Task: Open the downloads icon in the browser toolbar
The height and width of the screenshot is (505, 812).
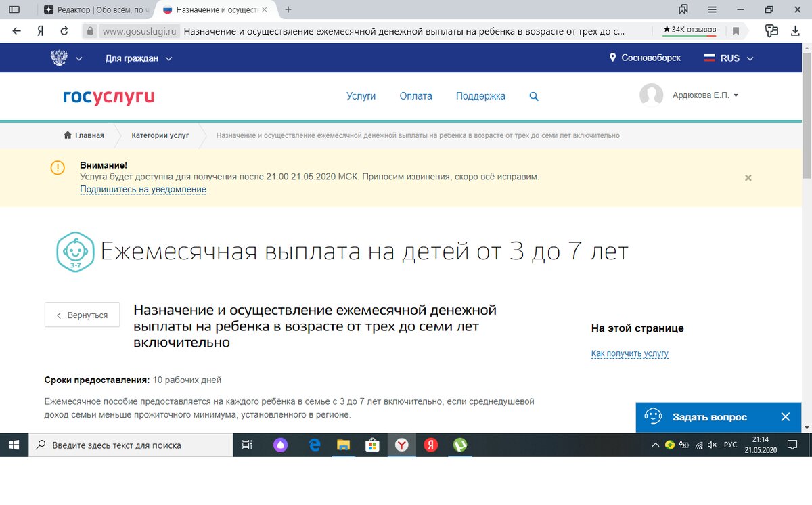Action: tap(794, 30)
